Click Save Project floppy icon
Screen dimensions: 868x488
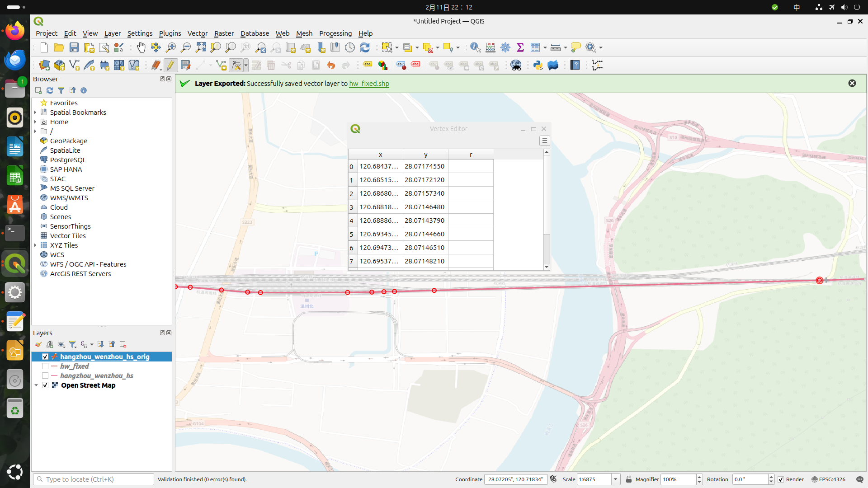(74, 47)
